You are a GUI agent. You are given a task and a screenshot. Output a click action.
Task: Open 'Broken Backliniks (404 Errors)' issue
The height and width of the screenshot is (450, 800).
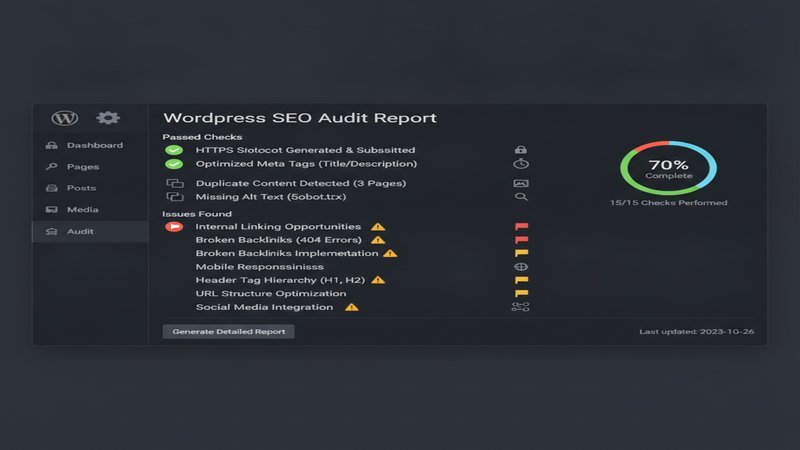pyautogui.click(x=279, y=240)
